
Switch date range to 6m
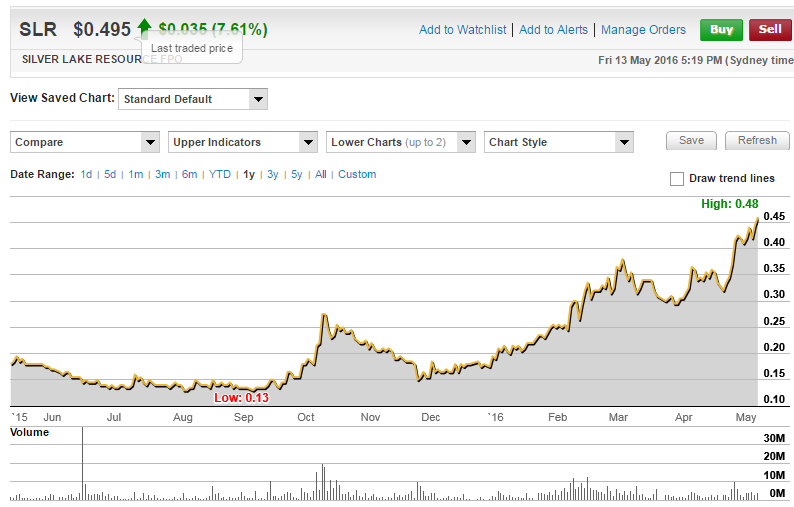tap(189, 174)
